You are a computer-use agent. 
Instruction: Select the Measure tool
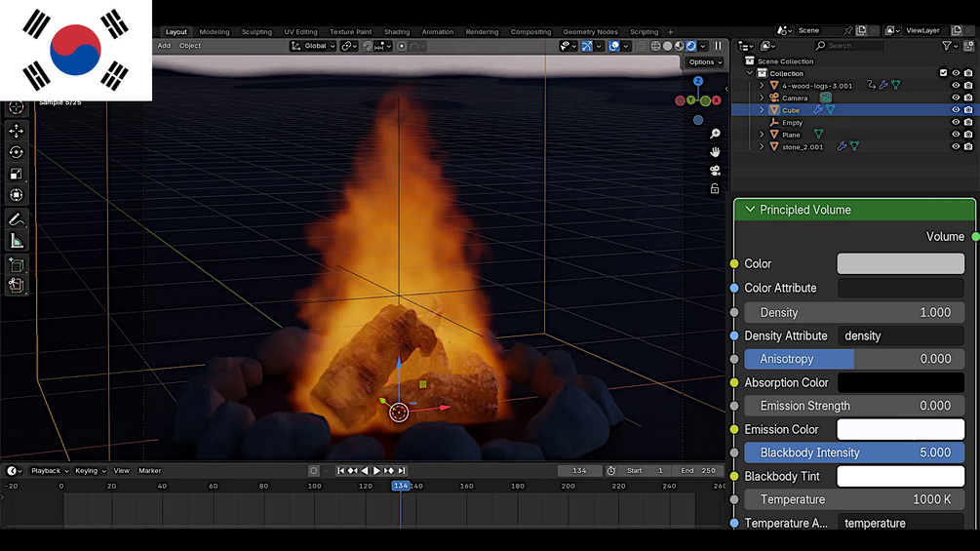pyautogui.click(x=17, y=241)
